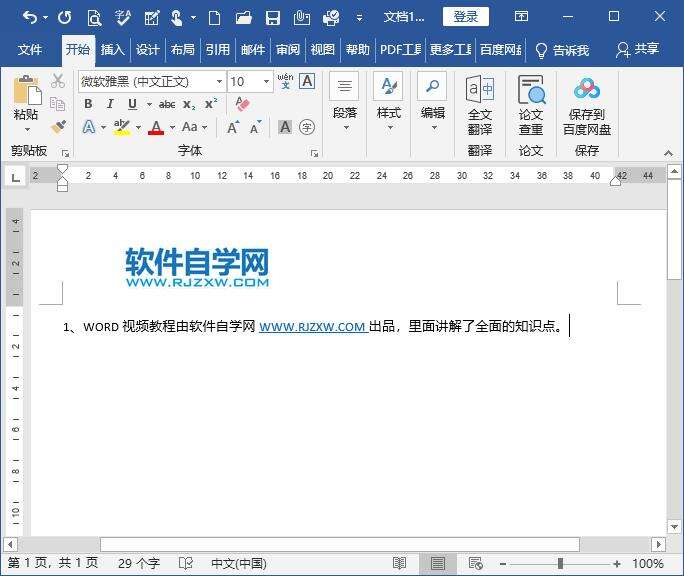Screen dimensions: 684x576
Task: Click the Paste clipboard icon
Action: 27,90
